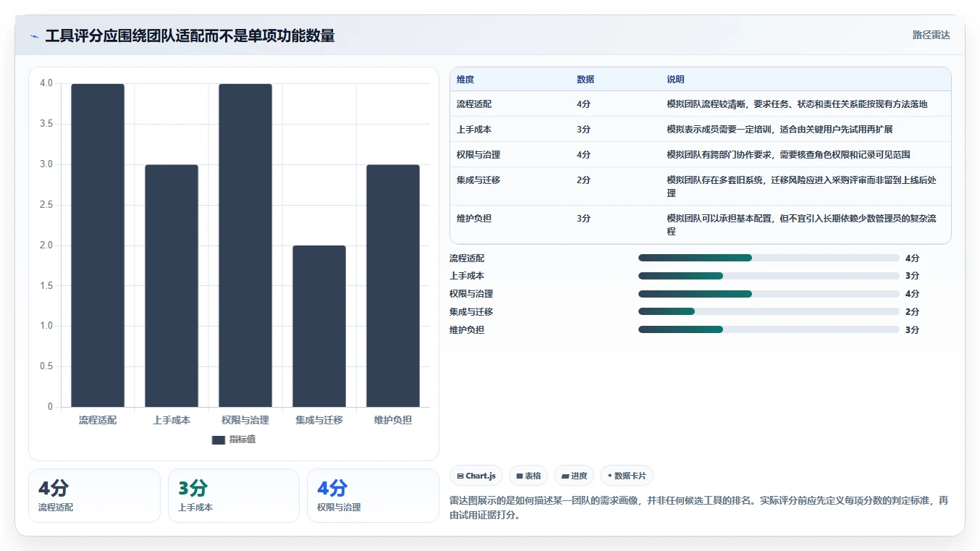This screenshot has height=551, width=980.
Task: Select the 表格 tag chip
Action: 528,476
